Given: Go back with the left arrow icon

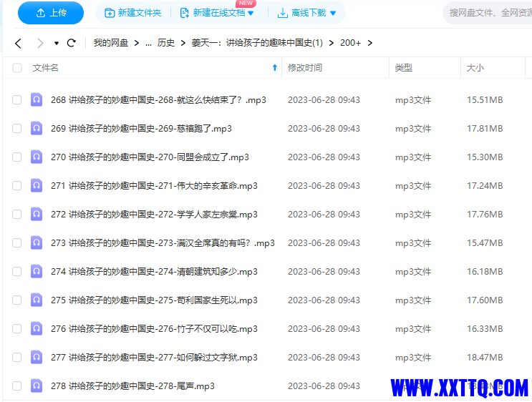Looking at the screenshot, I should point(19,43).
